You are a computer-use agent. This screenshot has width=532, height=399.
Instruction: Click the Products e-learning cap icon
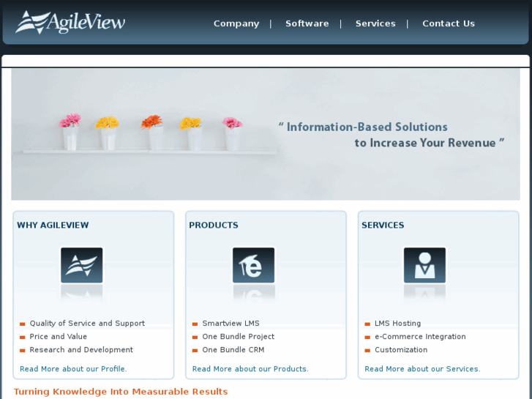[x=253, y=265]
